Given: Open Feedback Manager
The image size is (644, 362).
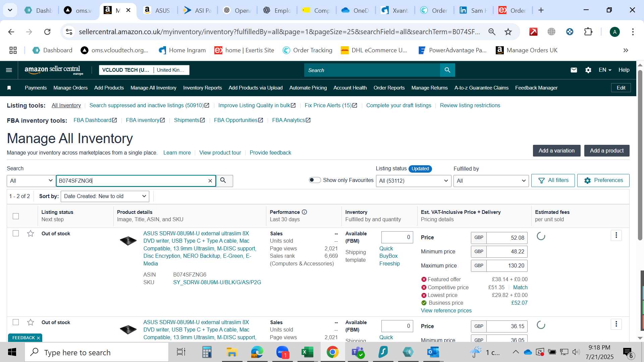Looking at the screenshot, I should [x=536, y=88].
